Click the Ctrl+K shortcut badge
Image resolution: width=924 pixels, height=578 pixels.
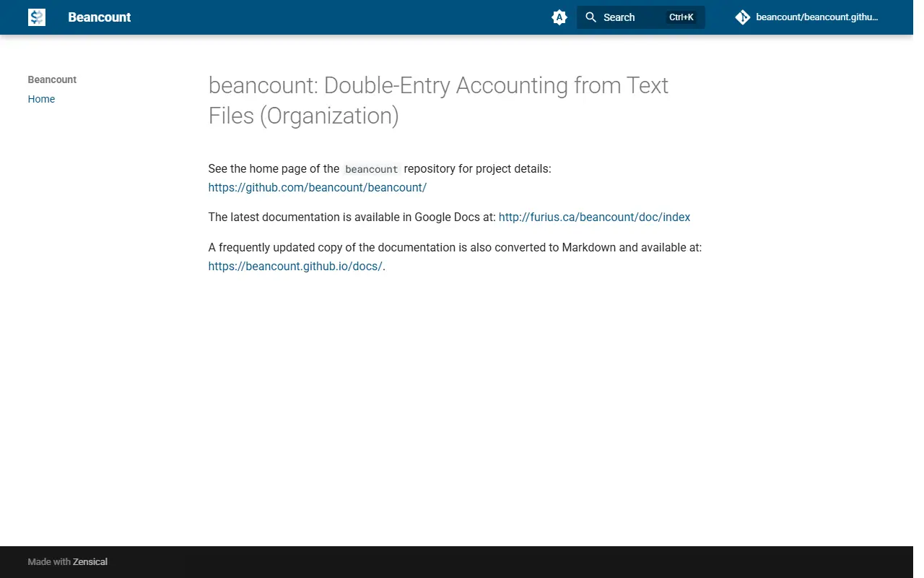pyautogui.click(x=681, y=17)
